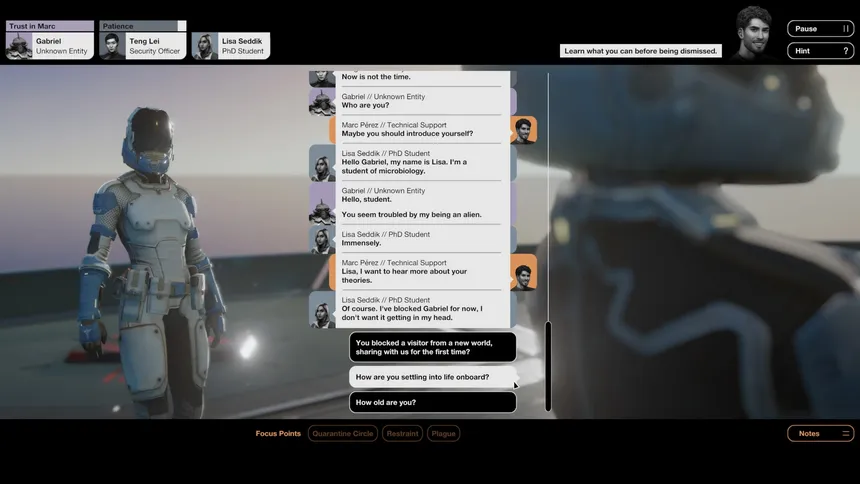Click the message "Maybe you should introduce yourself?"
The height and width of the screenshot is (484, 860).
(407, 134)
